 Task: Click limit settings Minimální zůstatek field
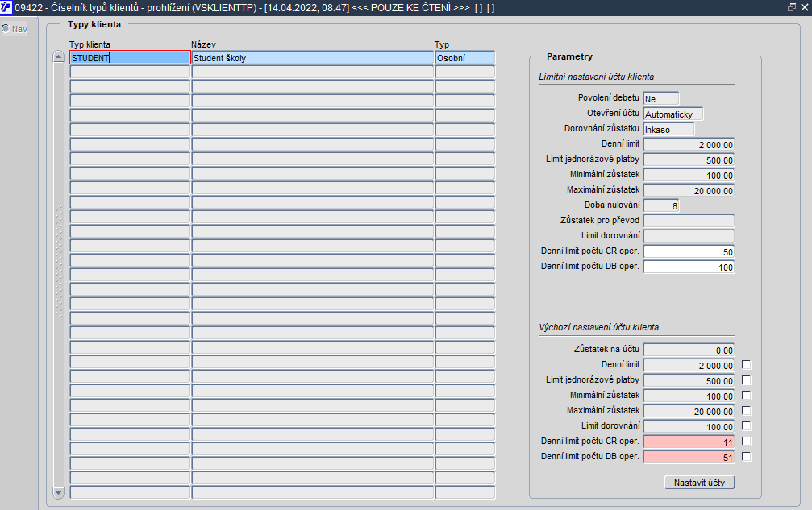coord(689,176)
